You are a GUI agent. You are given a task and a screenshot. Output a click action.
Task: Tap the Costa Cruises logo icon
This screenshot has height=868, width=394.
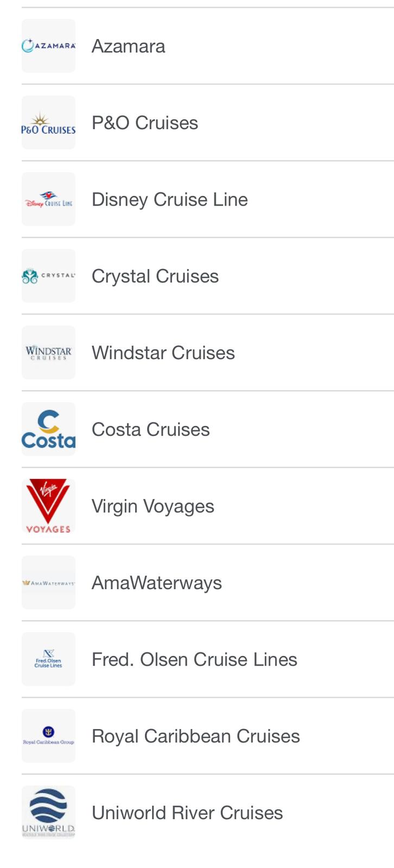pyautogui.click(x=48, y=429)
